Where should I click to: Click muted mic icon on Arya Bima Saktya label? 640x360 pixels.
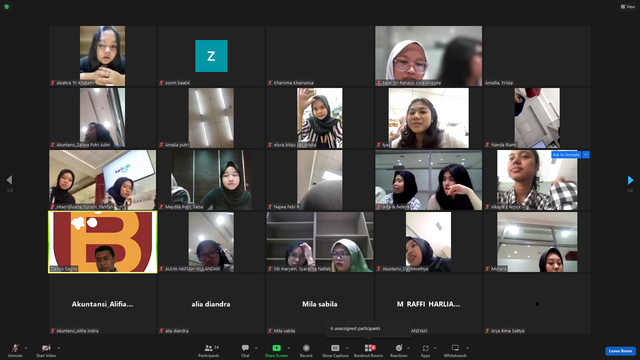pyautogui.click(x=487, y=331)
